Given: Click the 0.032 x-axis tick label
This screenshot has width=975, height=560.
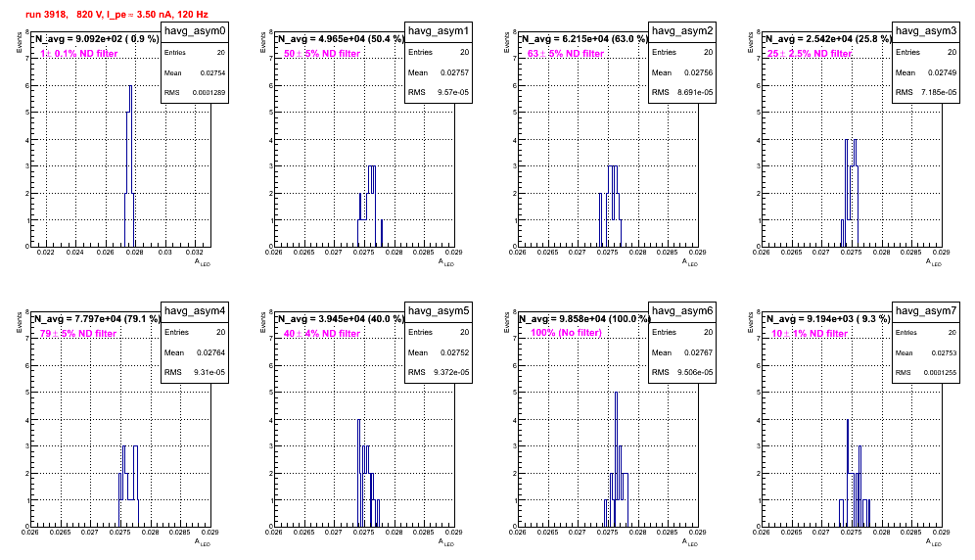Looking at the screenshot, I should (x=195, y=253).
